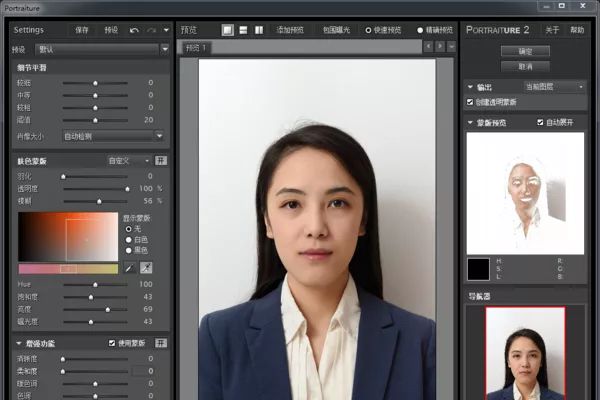Switch to 预览 1 tab
600x400 pixels.
pyautogui.click(x=196, y=48)
